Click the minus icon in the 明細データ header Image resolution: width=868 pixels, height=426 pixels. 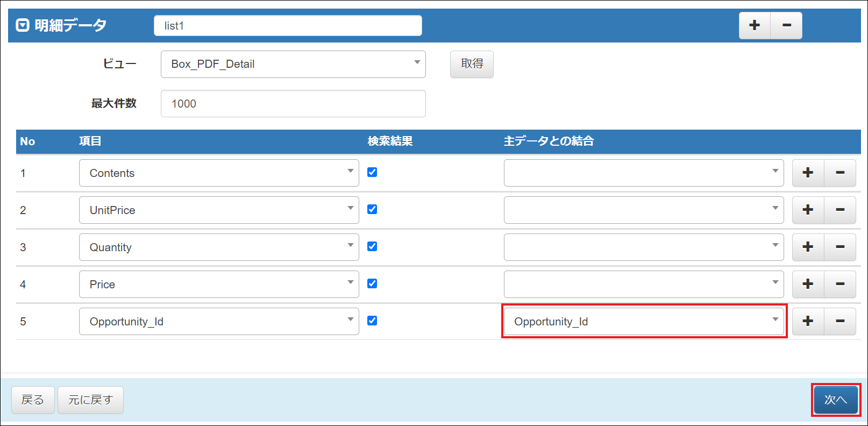(x=786, y=25)
